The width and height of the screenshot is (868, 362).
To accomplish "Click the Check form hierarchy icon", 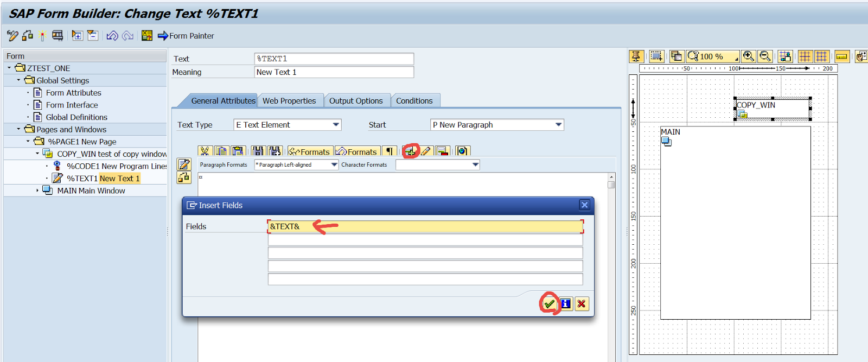I will (28, 36).
